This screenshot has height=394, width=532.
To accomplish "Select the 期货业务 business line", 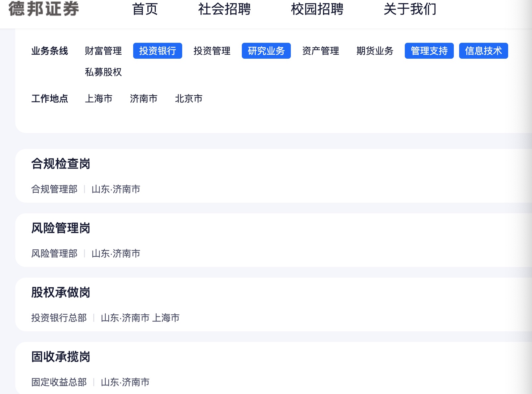I will click(x=374, y=51).
